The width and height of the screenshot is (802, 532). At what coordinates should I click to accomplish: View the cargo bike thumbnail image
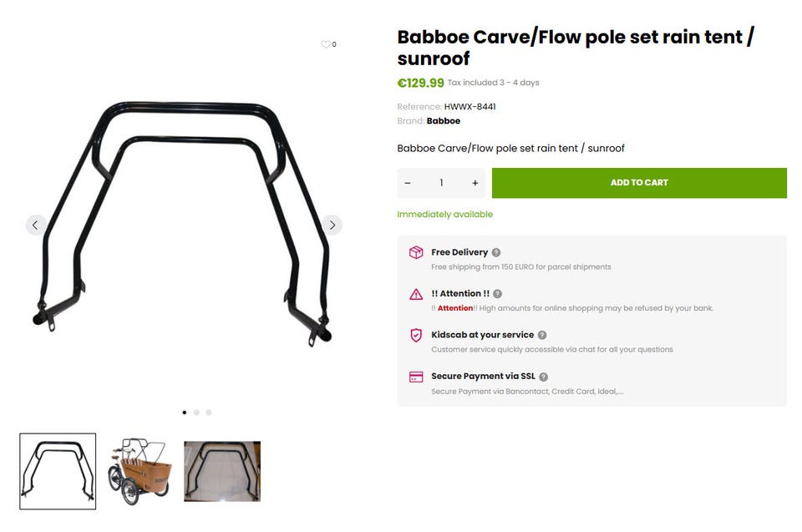tap(140, 471)
